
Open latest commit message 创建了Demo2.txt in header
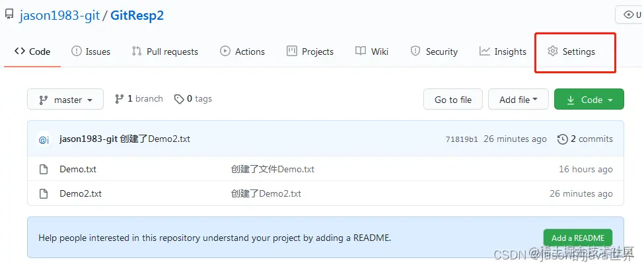(155, 139)
